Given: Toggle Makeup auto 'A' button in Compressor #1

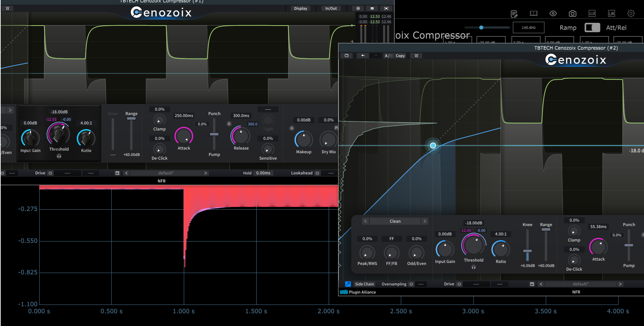Looking at the screenshot, I should pos(292,128).
